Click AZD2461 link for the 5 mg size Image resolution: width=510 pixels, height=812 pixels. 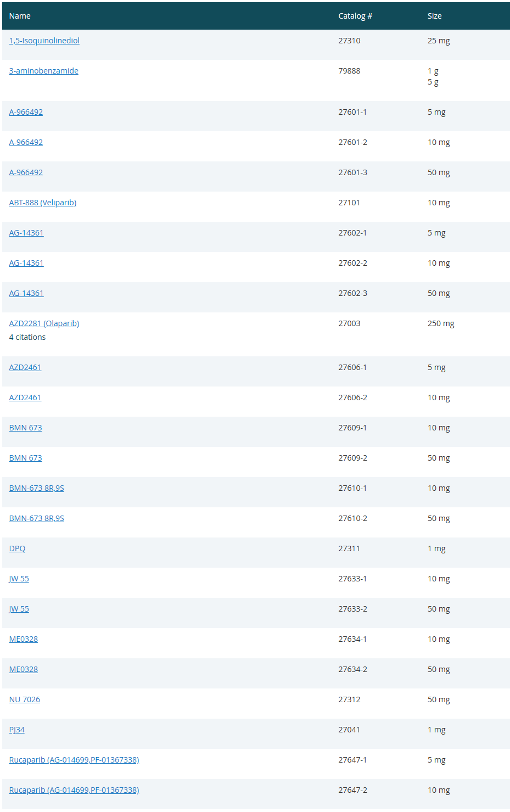[x=25, y=367]
